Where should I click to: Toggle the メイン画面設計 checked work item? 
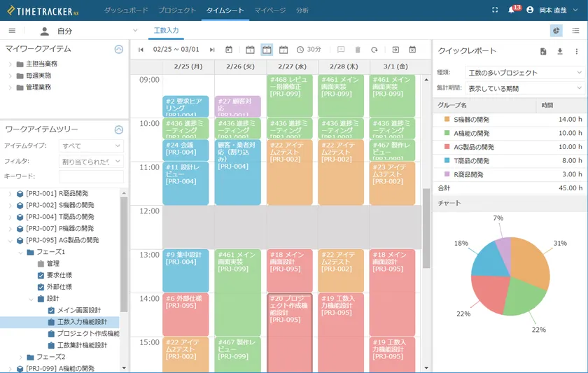click(51, 310)
